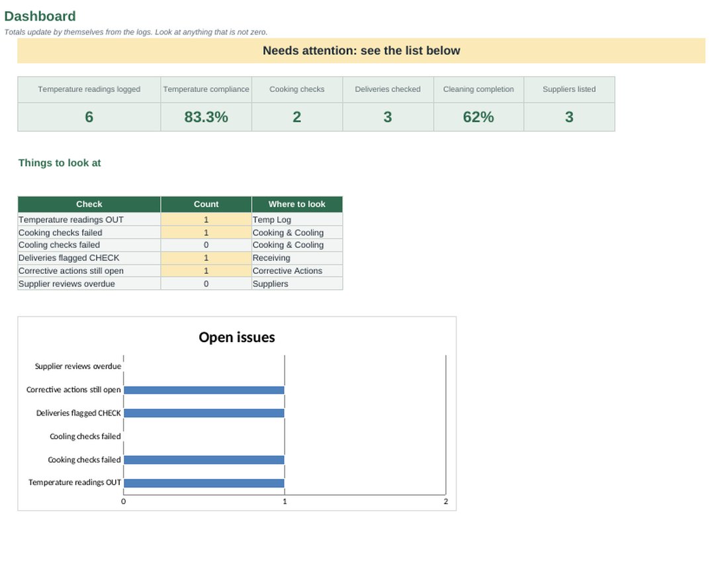Screen dimensions: 728x563
Task: Click the Dashboard title heading
Action: click(40, 17)
